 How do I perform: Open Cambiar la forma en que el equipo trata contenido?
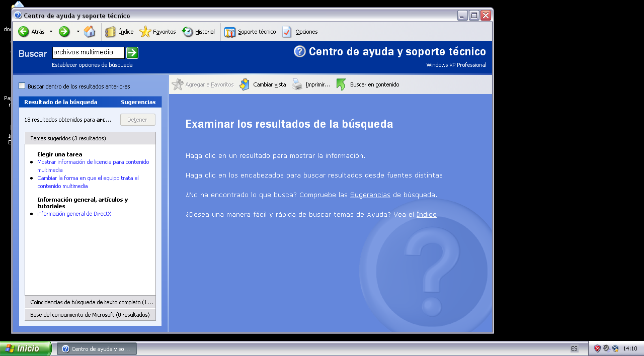[88, 182]
